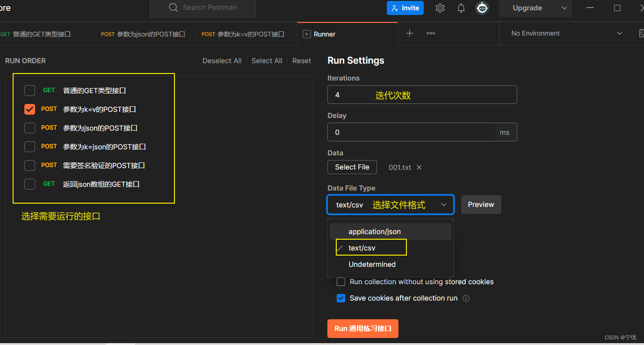Click the Search Postman box
The height and width of the screenshot is (345, 644).
pos(203,8)
